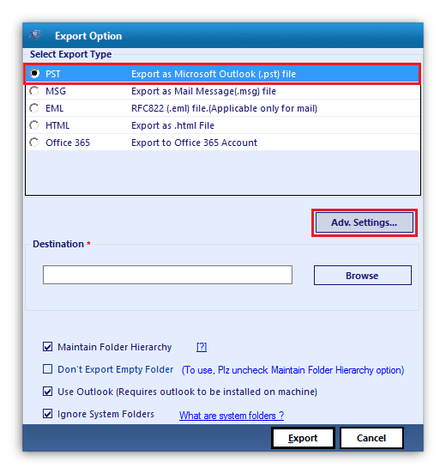This screenshot has height=474, width=446.
Task: Select 'Export as Mail Message(.msg) file' row
Action: tap(223, 91)
